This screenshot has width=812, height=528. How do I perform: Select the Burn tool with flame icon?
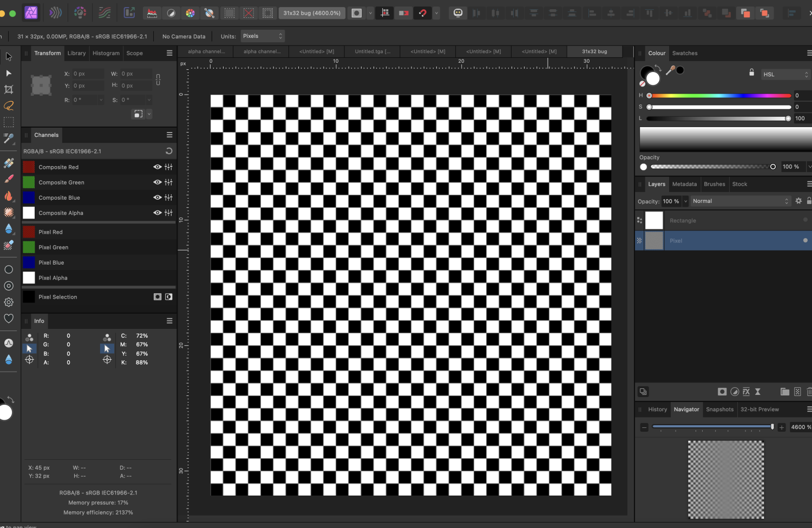(x=9, y=196)
